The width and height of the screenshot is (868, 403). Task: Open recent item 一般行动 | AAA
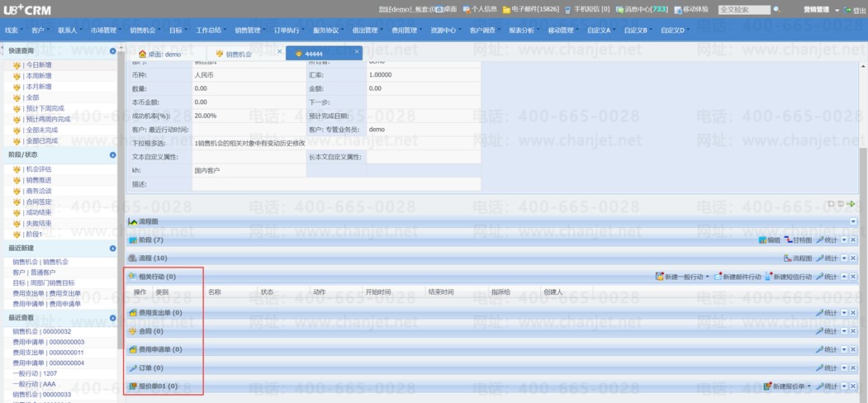click(35, 384)
